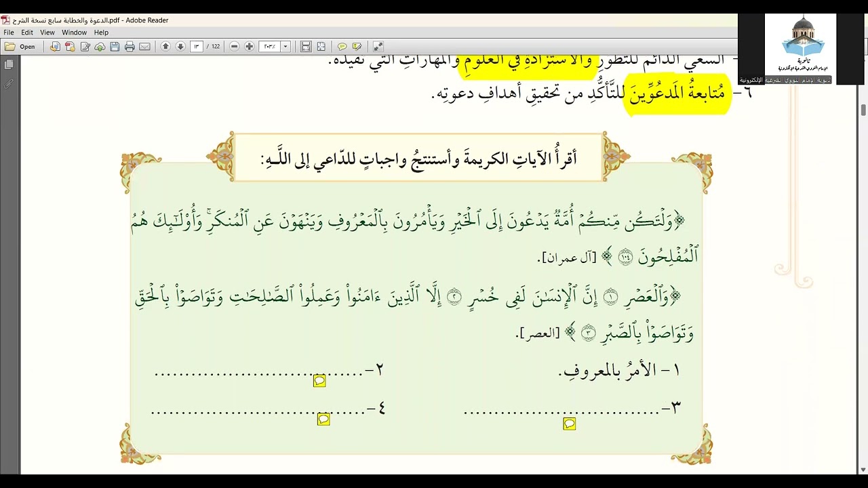868x488 pixels.
Task: Click the Create PDF online icon
Action: coord(70,47)
